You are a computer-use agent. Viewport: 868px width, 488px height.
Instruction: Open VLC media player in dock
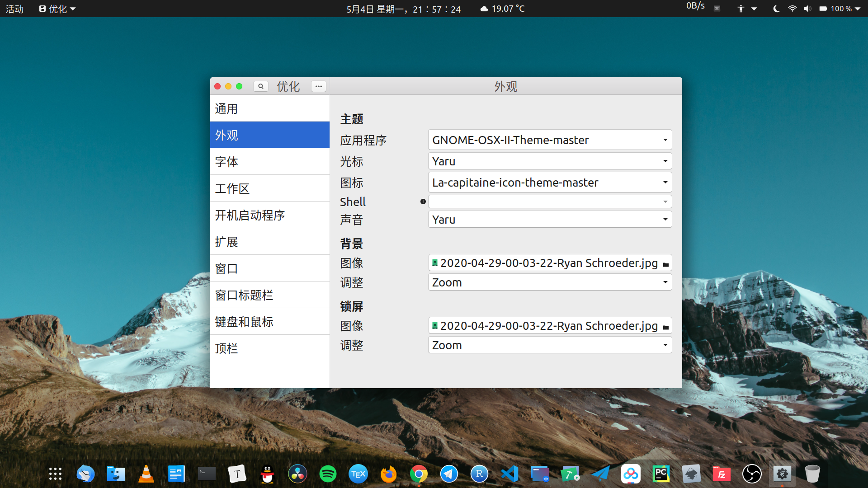tap(146, 474)
